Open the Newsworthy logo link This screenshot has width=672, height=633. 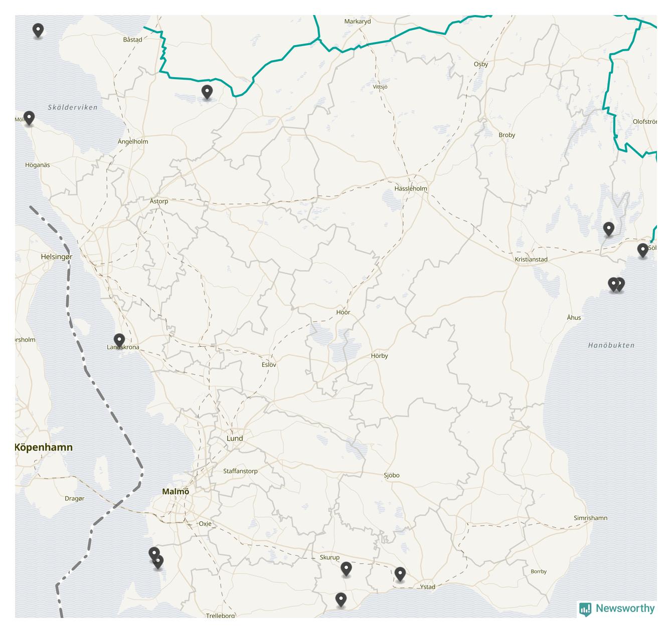point(617,608)
